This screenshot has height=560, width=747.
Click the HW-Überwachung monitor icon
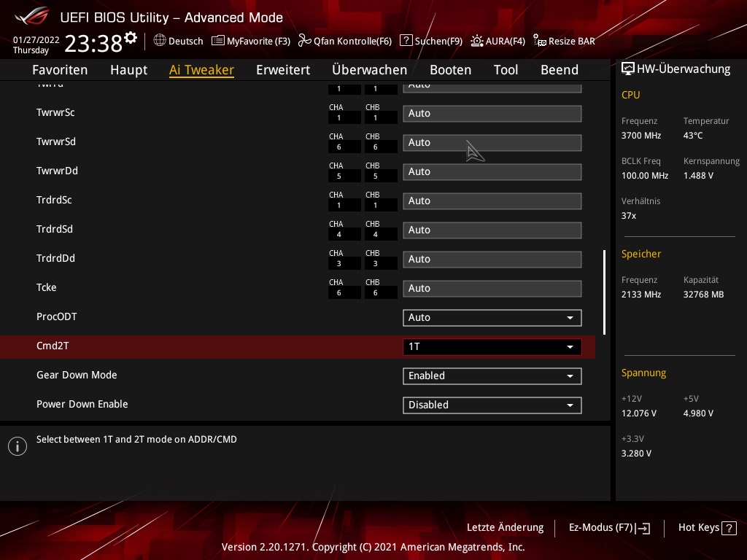[628, 68]
